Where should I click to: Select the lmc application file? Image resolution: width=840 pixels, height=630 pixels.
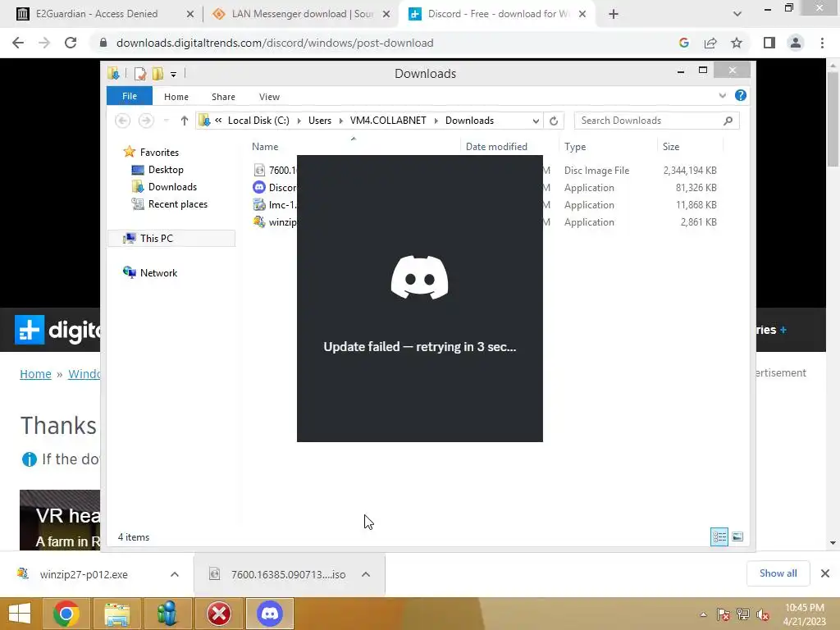pyautogui.click(x=274, y=204)
